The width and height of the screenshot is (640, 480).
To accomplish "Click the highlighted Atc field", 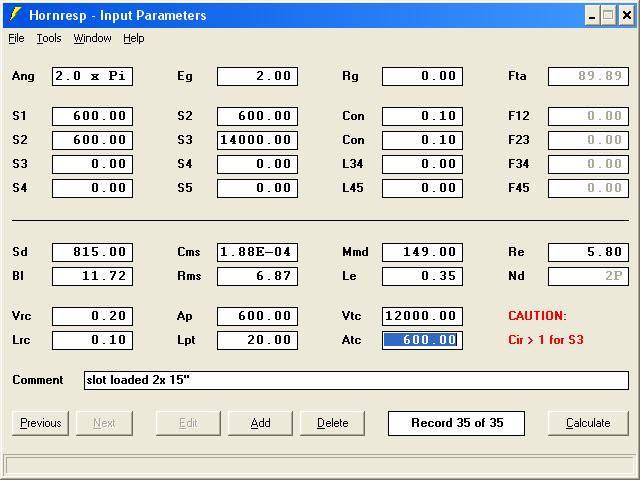I will pos(422,340).
